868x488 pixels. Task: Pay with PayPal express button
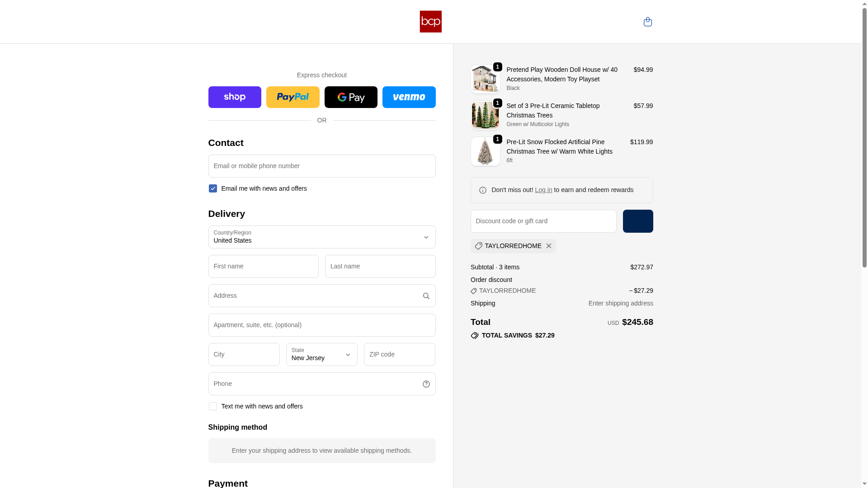coord(292,97)
